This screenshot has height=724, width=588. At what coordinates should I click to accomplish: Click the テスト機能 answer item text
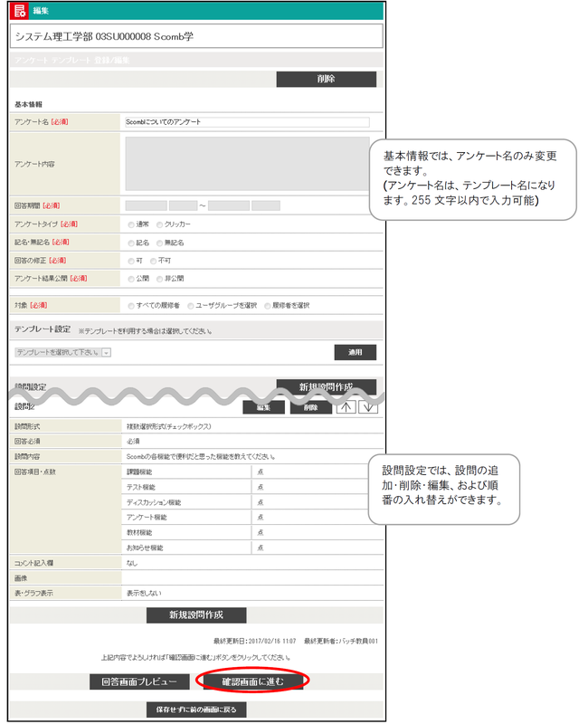(141, 487)
